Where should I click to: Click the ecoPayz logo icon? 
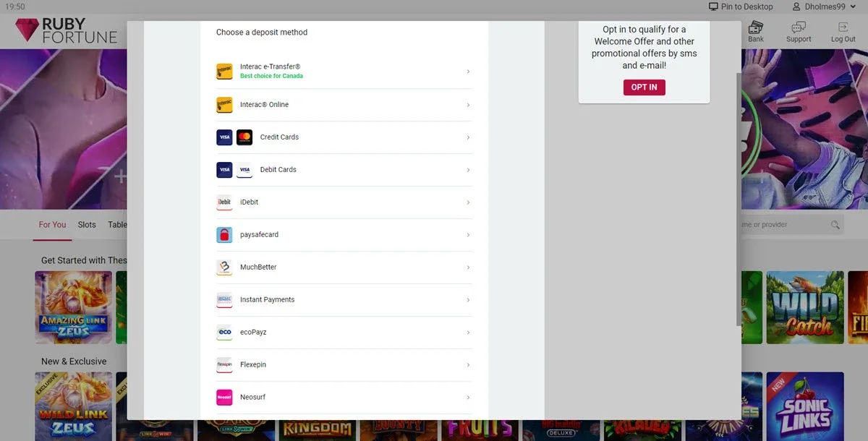point(224,333)
